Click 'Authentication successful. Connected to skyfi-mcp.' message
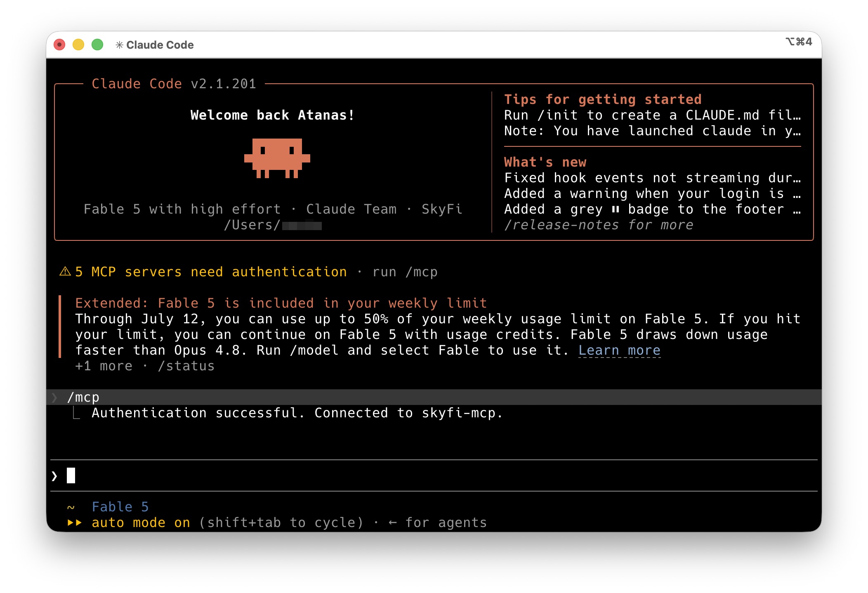 point(297,413)
